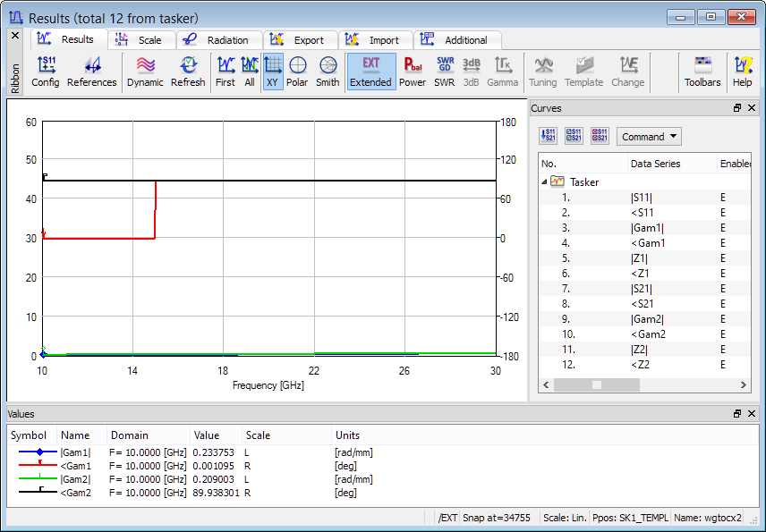Screen dimensions: 766x532
Task: Switch to Smith chart view
Action: coord(328,71)
